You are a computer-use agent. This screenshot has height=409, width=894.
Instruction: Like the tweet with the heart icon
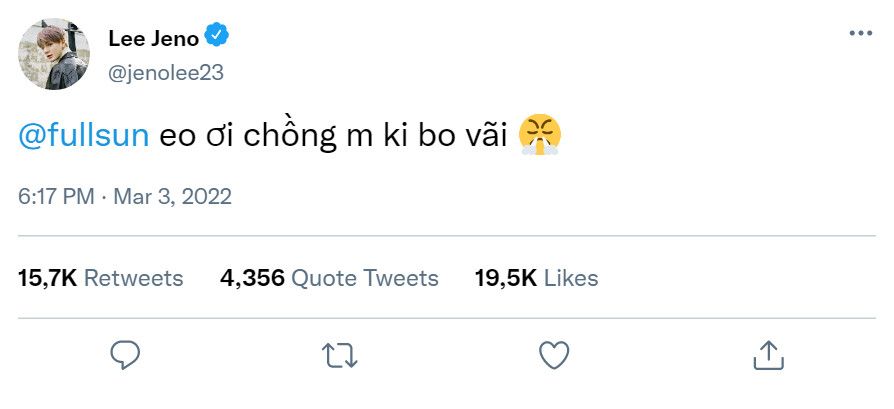point(554,355)
